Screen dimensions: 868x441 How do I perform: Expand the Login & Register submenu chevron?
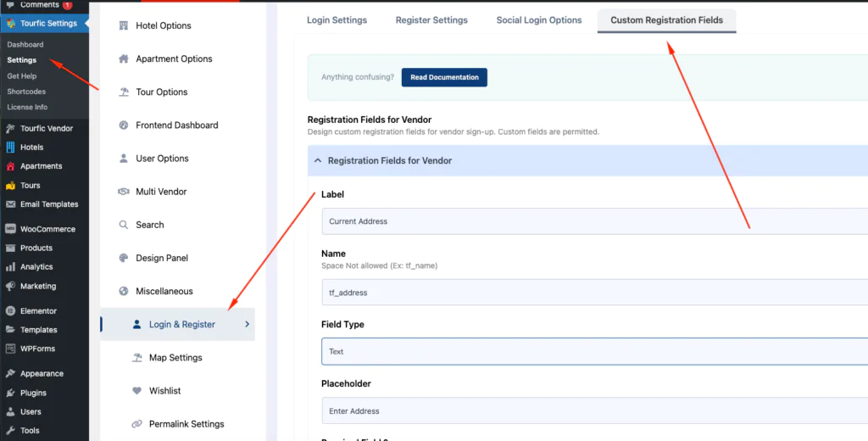point(247,324)
